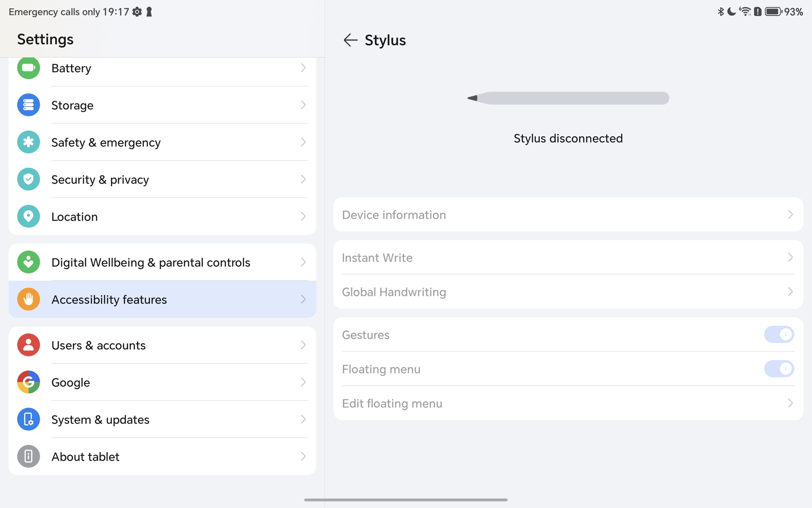The image size is (812, 508).
Task: Tap the Security & privacy shield icon
Action: tap(28, 179)
